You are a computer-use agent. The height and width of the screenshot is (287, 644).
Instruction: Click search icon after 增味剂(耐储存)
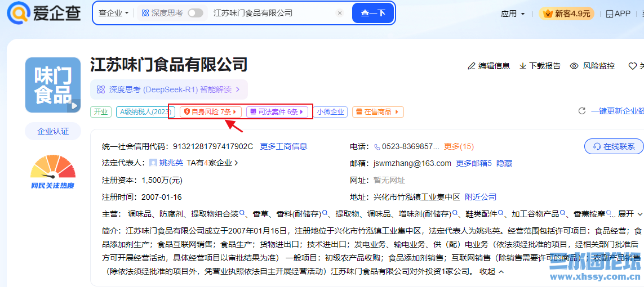[x=455, y=213]
